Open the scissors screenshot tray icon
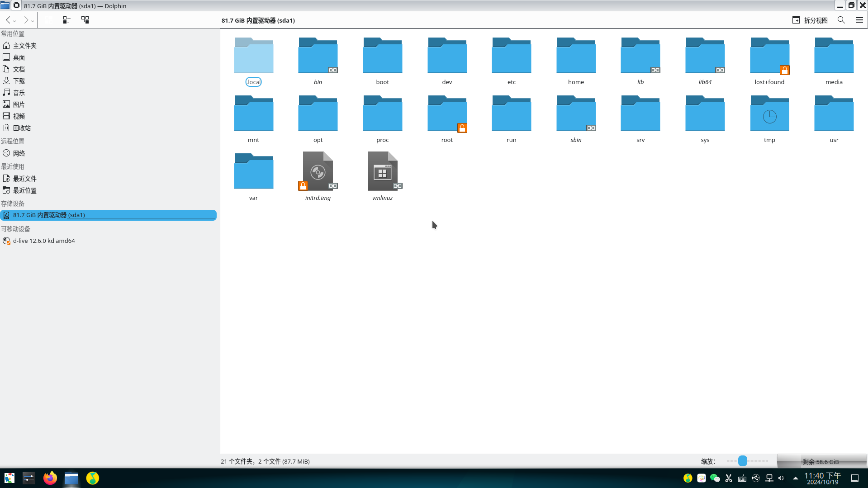Image resolution: width=868 pixels, height=488 pixels. point(729,478)
